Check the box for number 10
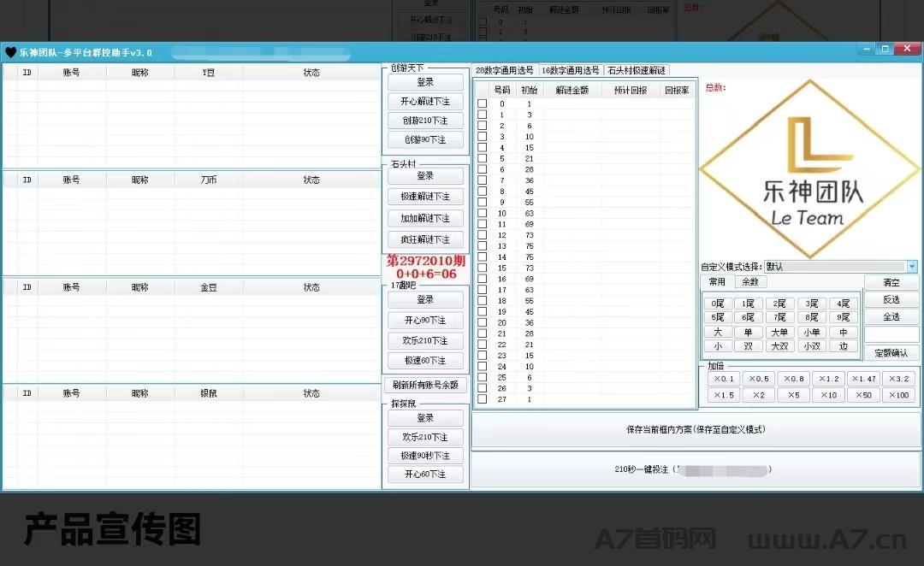 482,213
